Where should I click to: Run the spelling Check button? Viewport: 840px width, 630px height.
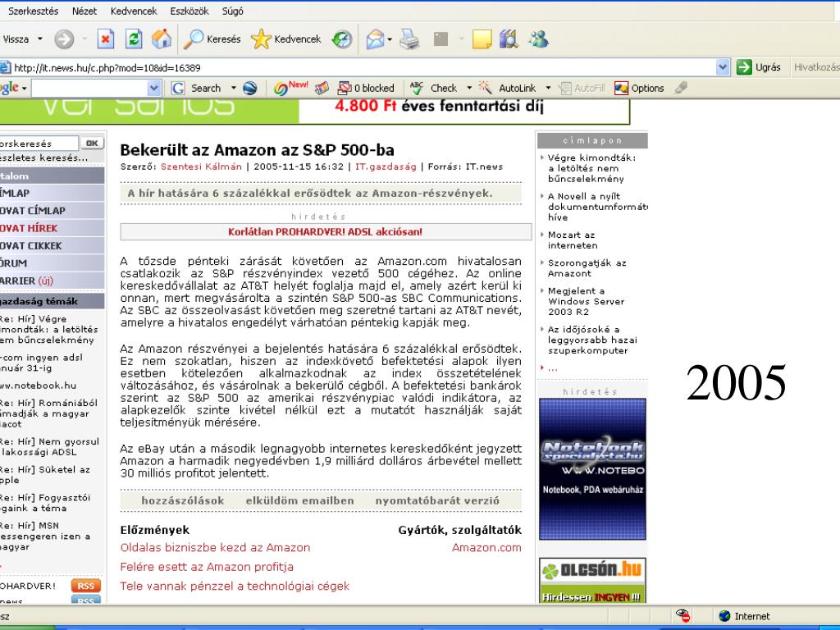(433, 88)
